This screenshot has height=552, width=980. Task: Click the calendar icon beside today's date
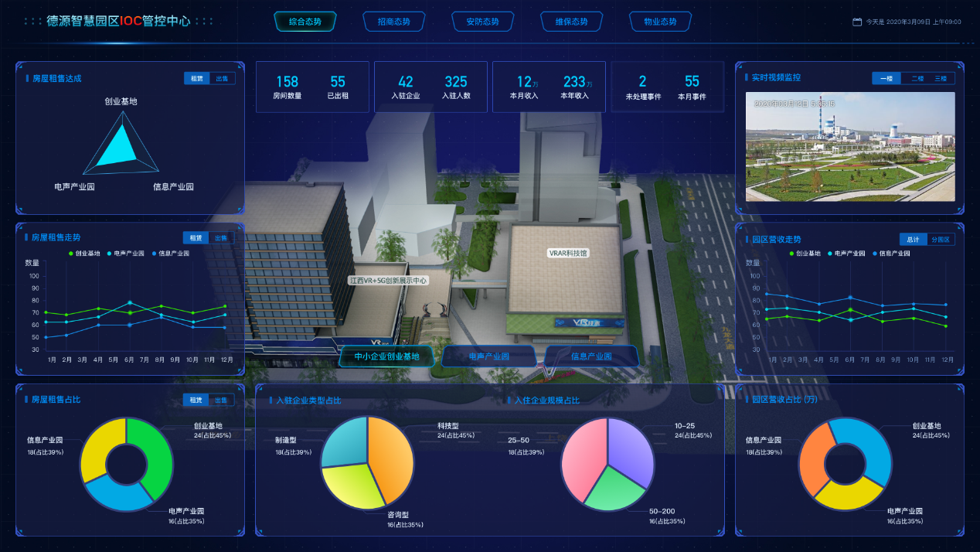click(857, 22)
